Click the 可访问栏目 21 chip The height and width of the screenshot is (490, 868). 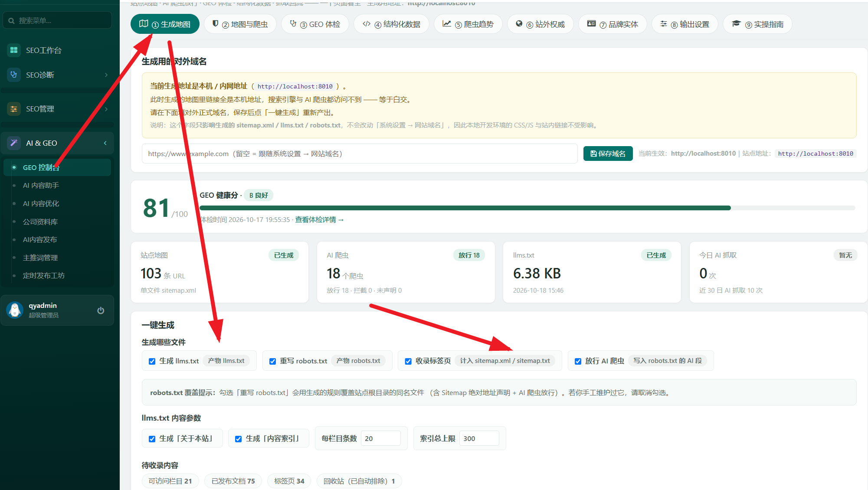coord(170,481)
